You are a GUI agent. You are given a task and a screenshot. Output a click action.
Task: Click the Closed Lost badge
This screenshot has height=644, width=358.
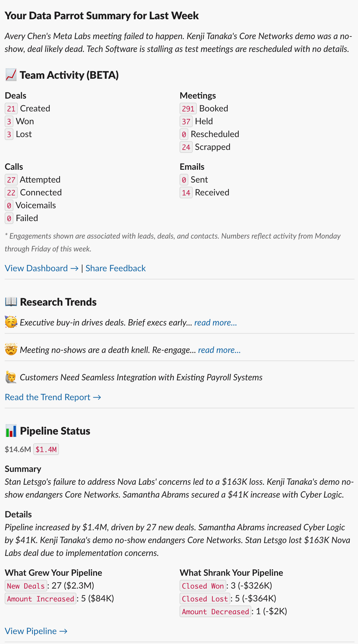(x=205, y=599)
